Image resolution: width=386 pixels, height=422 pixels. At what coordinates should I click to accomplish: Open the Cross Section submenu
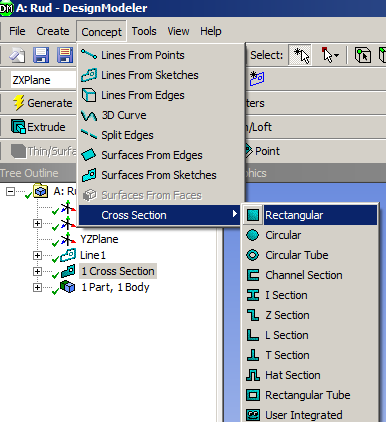click(160, 215)
